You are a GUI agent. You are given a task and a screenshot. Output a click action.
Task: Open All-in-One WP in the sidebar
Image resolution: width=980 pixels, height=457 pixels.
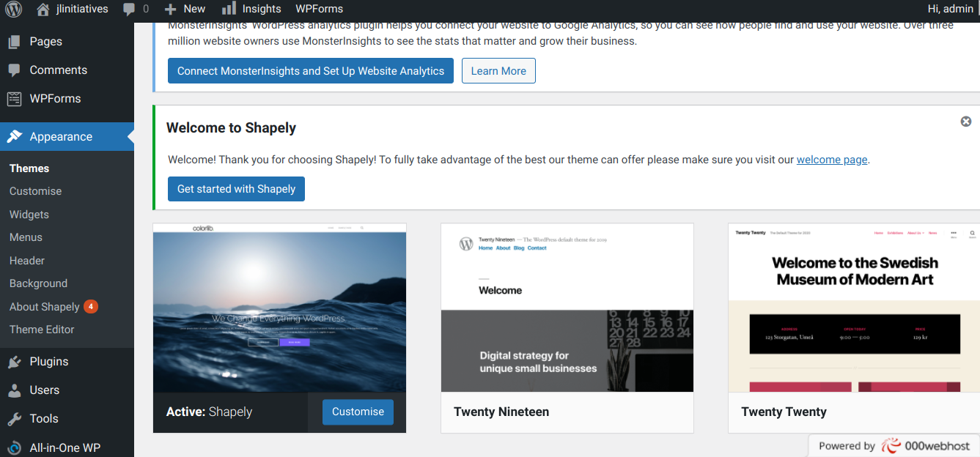click(67, 447)
